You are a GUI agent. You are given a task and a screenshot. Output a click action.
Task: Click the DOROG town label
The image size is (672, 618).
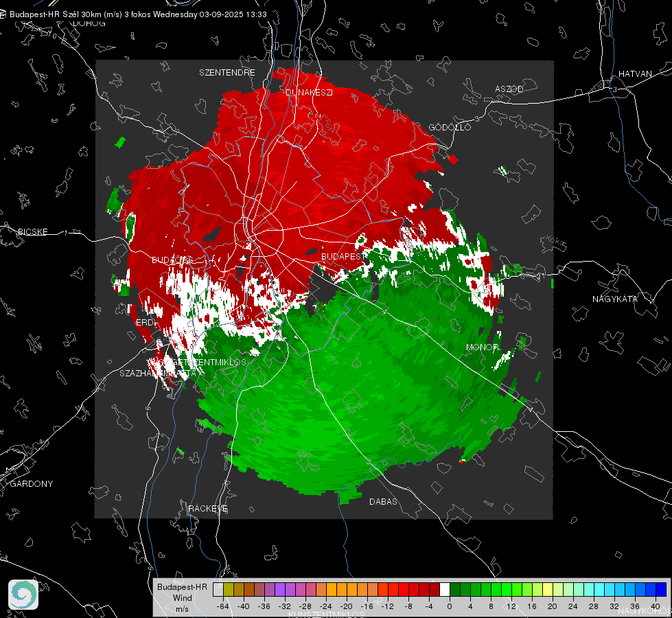[89, 23]
